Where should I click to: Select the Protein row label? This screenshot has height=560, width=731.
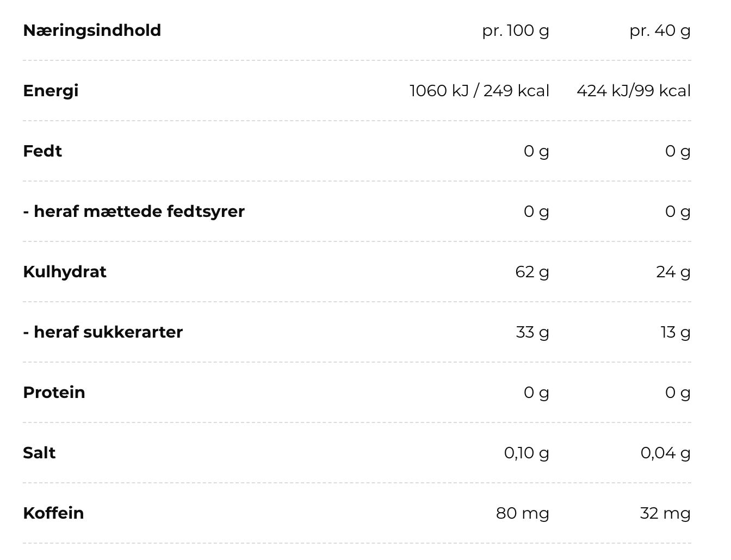click(x=54, y=393)
